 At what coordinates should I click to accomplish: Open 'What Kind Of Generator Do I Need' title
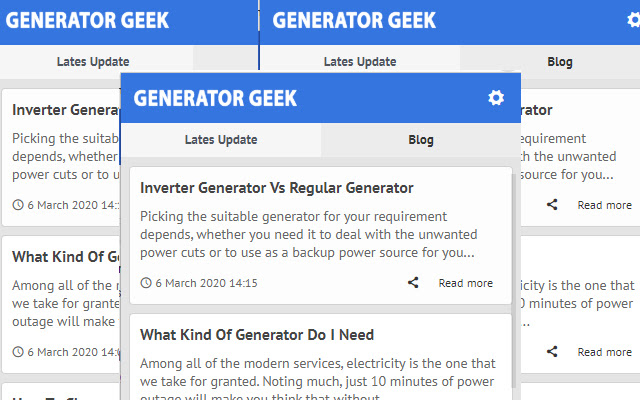(x=257, y=334)
